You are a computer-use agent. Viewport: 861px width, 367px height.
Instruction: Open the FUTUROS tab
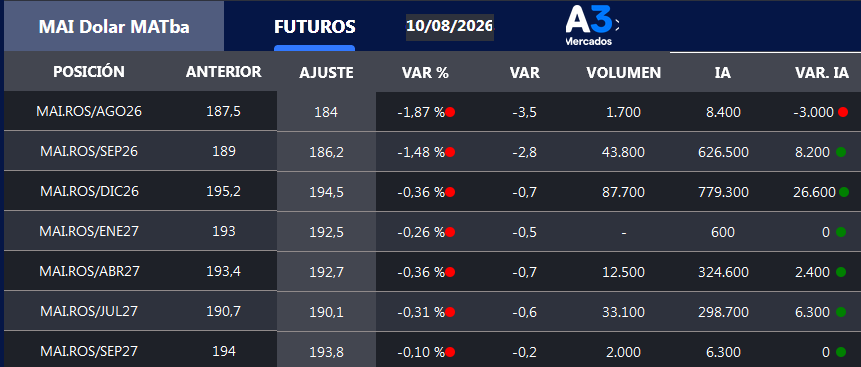click(315, 27)
